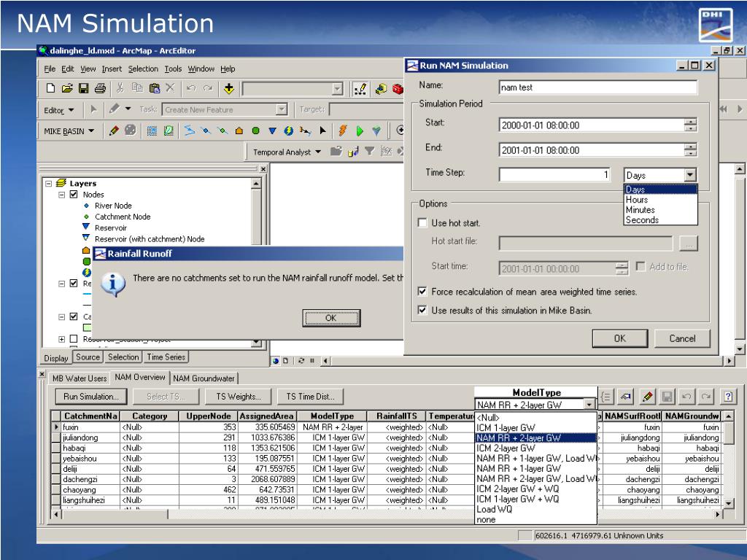Click the red pencil icon in NAM Overview

pos(647,396)
